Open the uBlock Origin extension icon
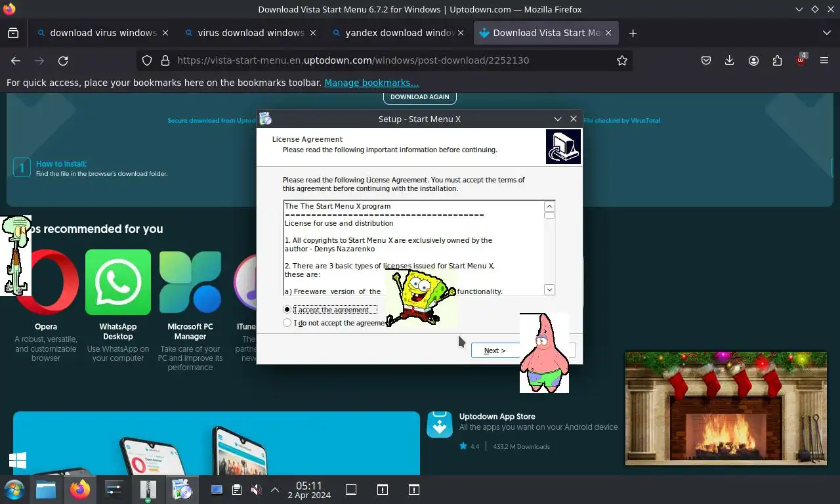This screenshot has width=840, height=504. 801,60
